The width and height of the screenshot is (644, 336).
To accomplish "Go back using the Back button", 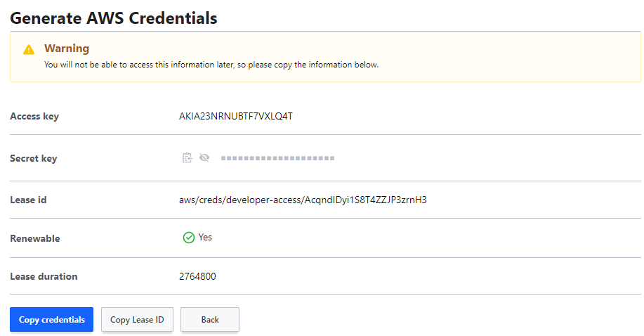I will 210,320.
